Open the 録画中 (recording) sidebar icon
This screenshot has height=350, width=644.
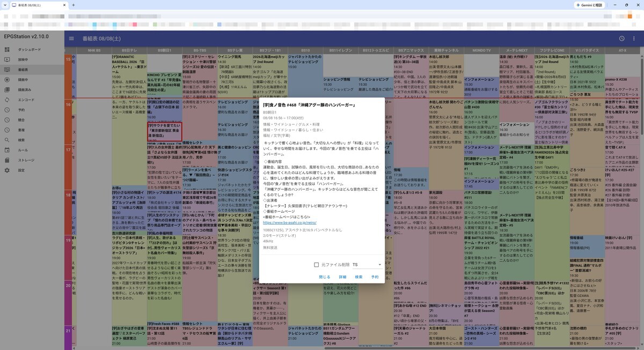pyautogui.click(x=7, y=79)
